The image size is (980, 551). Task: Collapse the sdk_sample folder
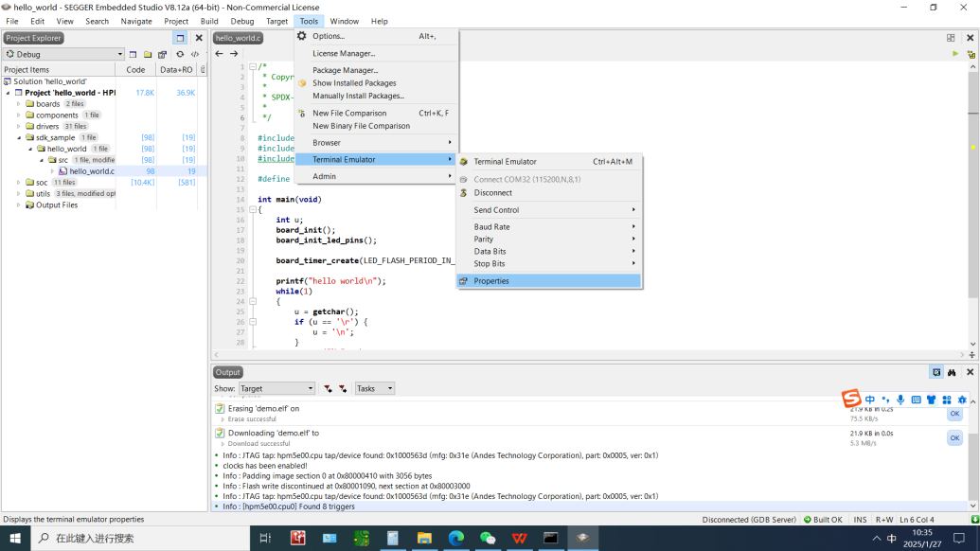click(19, 138)
